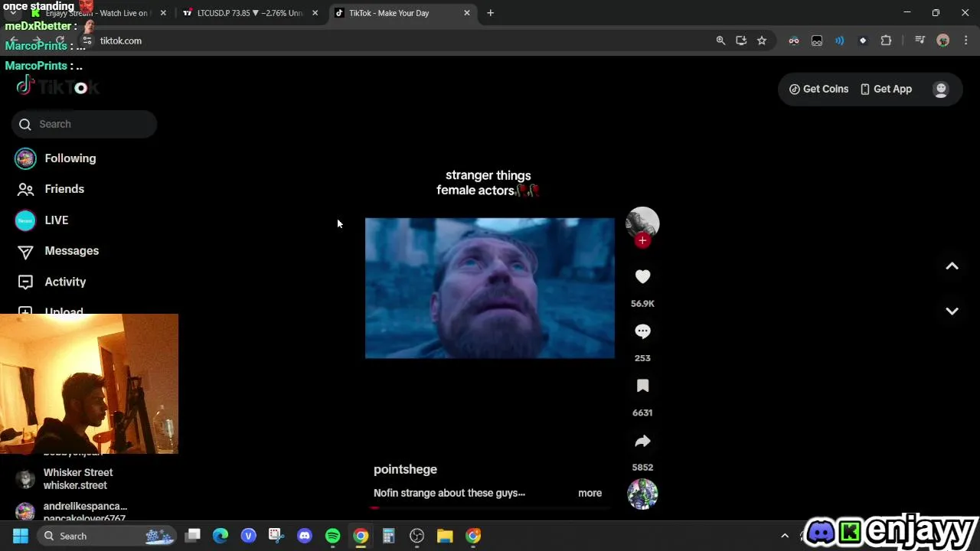Open the spinning sound disc thumbnail
The image size is (980, 551).
pos(642,494)
